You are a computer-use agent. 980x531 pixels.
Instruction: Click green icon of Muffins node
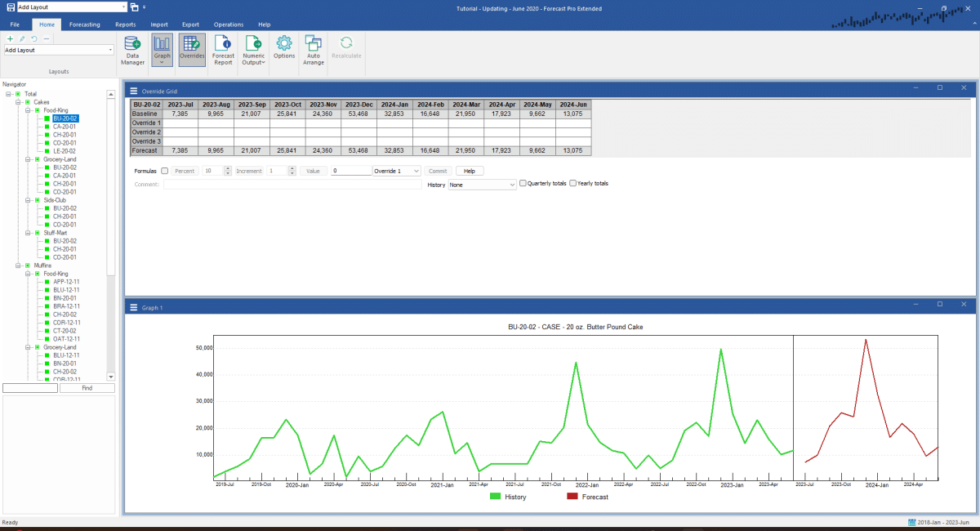(28, 265)
